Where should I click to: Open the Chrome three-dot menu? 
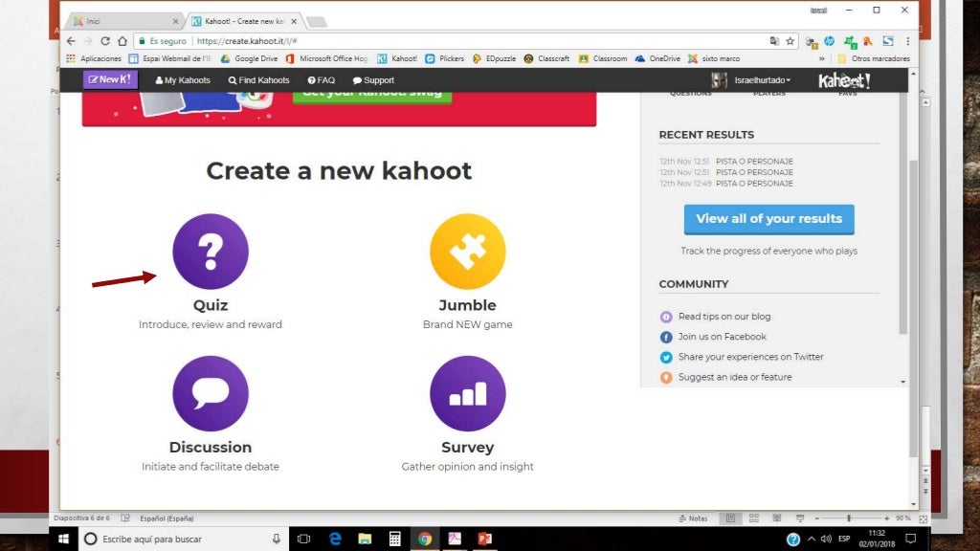tap(907, 41)
